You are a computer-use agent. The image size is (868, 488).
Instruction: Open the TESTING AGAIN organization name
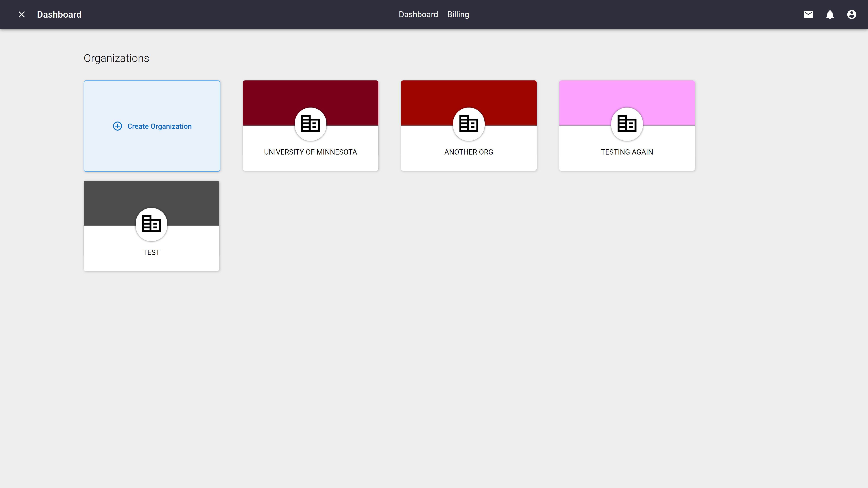click(627, 152)
